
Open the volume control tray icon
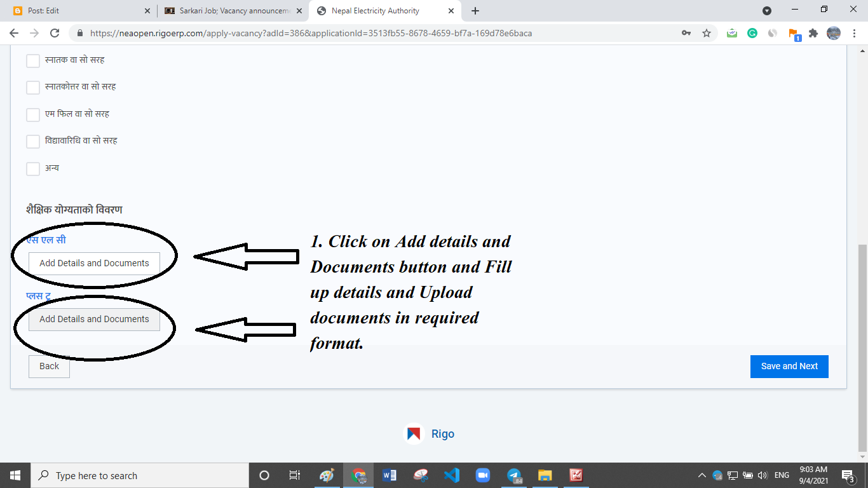(x=763, y=475)
